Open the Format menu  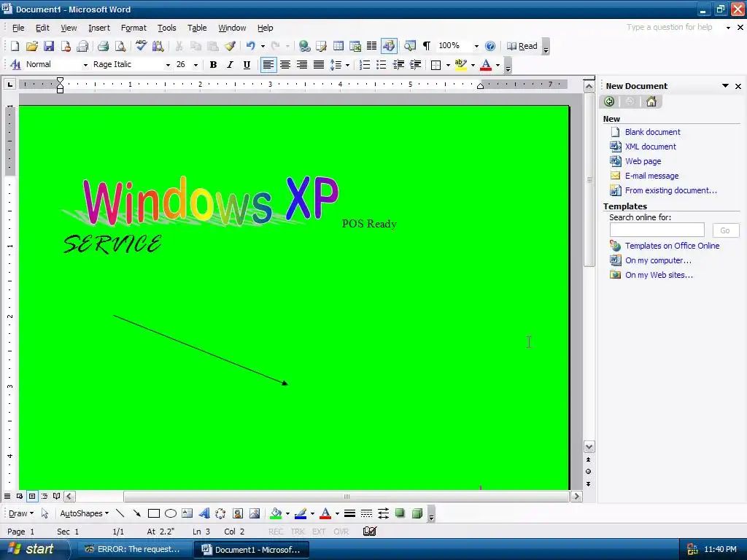(133, 28)
